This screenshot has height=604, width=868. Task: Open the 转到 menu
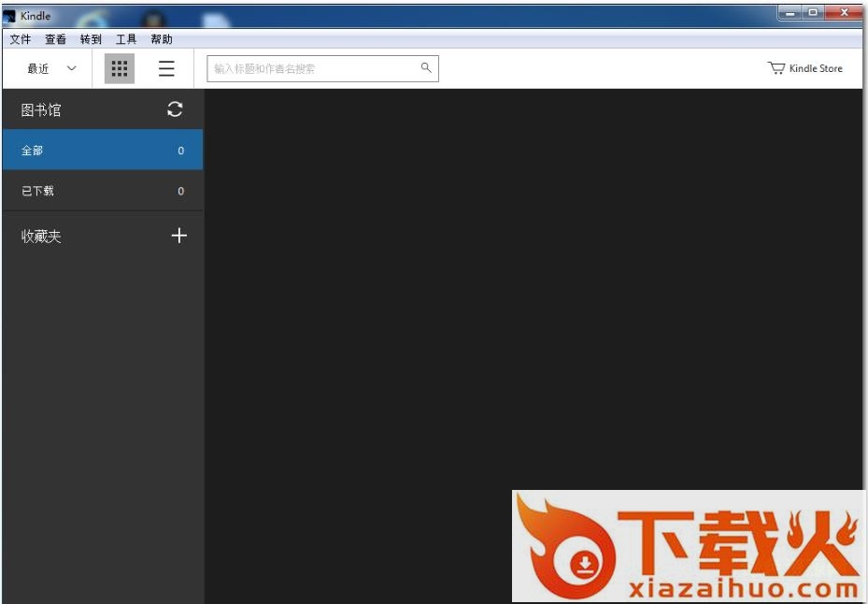pyautogui.click(x=91, y=39)
